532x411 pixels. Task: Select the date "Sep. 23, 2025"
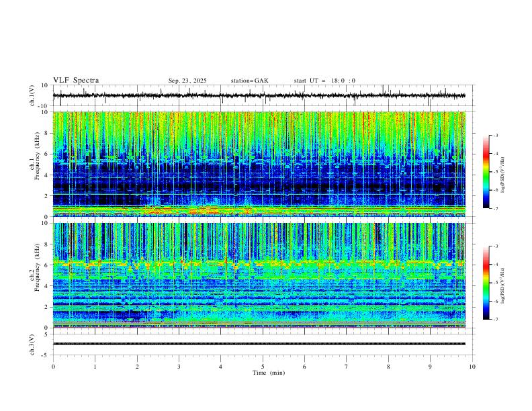tap(187, 81)
